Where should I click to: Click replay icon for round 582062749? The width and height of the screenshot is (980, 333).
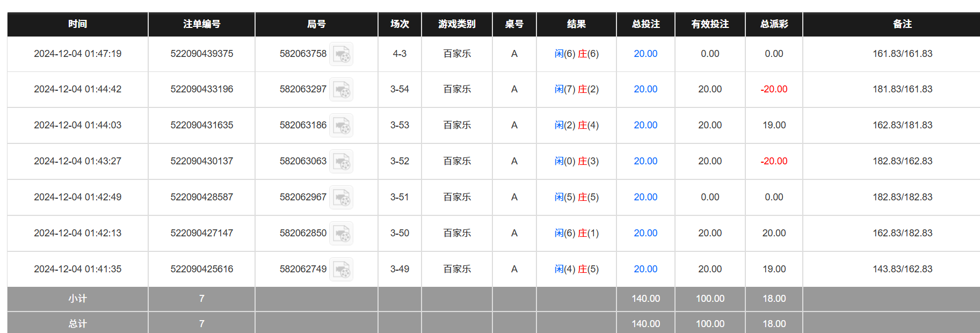(341, 270)
